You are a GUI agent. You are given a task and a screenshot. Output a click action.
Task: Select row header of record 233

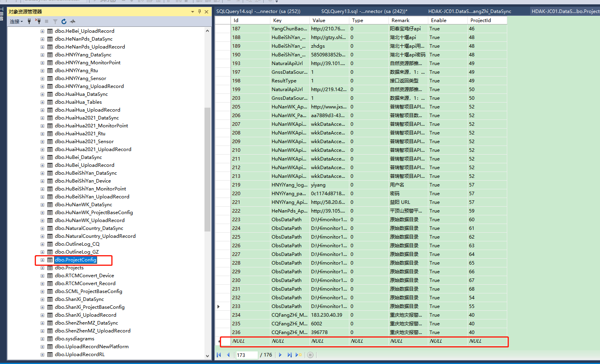coord(223,306)
